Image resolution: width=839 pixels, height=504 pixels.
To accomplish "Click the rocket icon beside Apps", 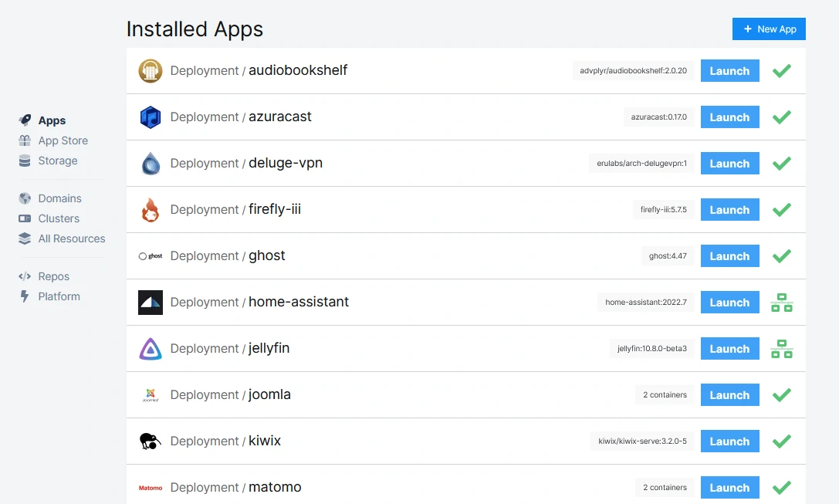I will pos(25,120).
